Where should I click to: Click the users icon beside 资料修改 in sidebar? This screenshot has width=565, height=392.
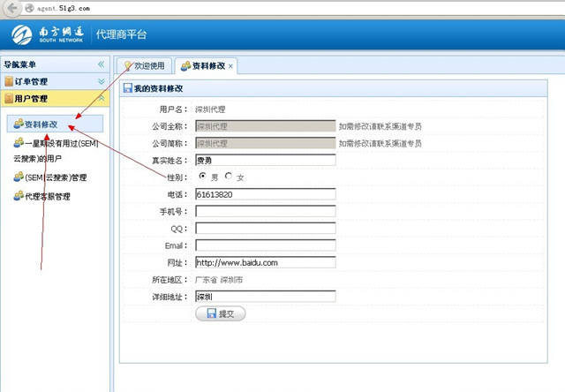[19, 124]
